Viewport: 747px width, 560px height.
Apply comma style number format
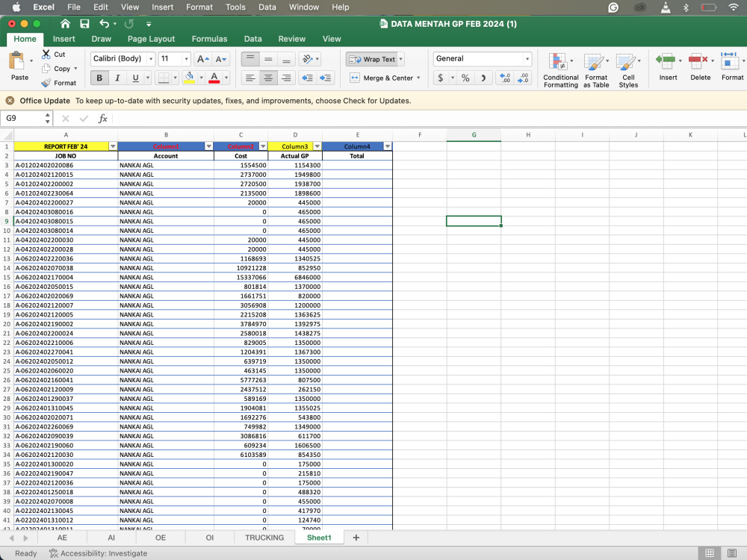(483, 78)
